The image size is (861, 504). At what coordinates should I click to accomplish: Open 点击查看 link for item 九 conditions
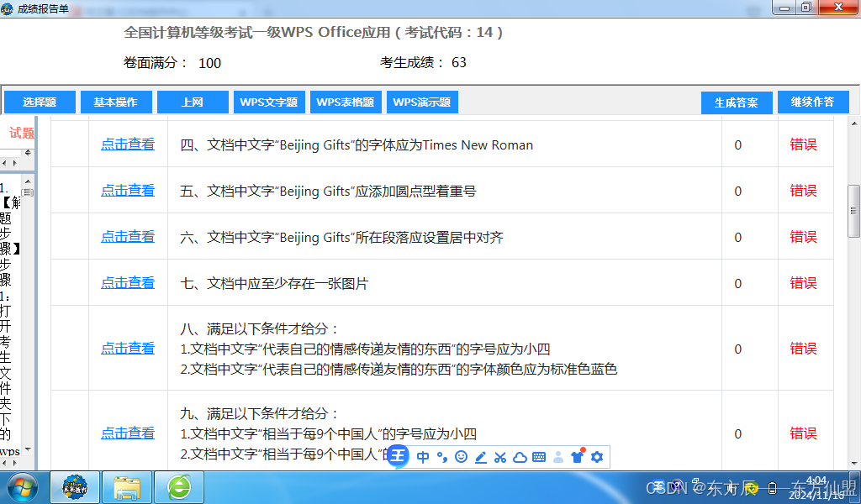pos(128,433)
